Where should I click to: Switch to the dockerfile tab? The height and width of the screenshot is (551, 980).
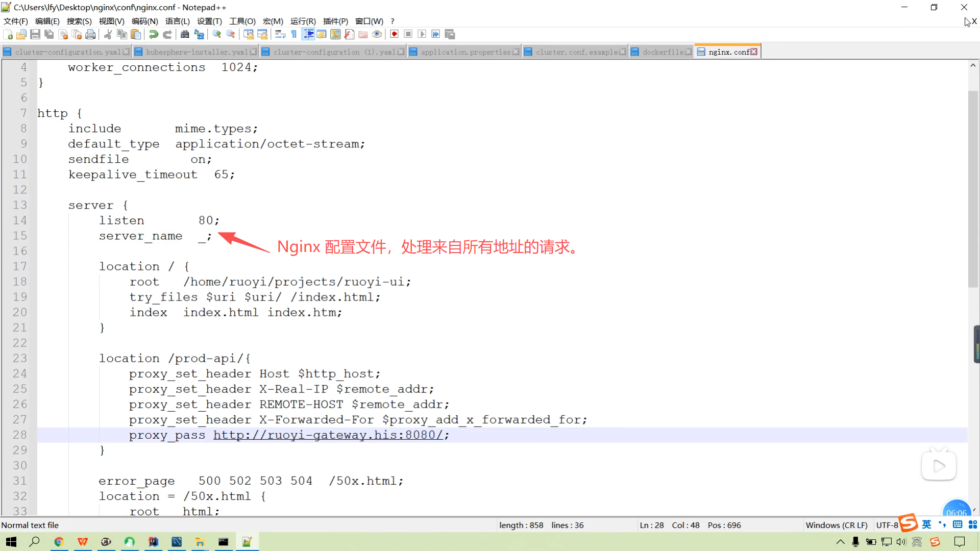(x=662, y=52)
